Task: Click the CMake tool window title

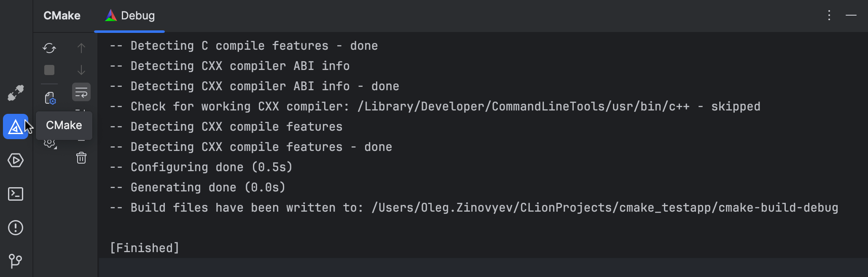Action: pos(62,16)
